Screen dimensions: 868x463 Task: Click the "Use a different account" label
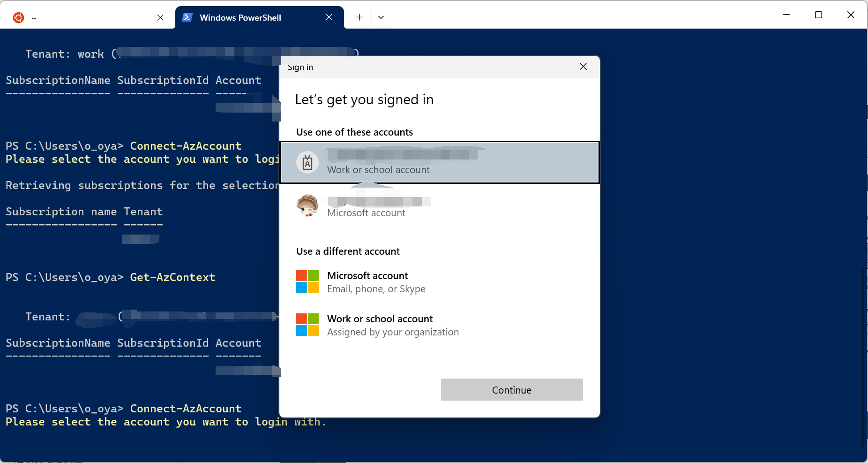348,251
